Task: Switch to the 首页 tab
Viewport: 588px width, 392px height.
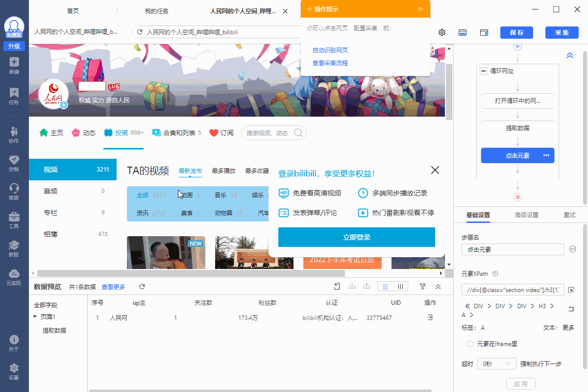Action: (73, 11)
